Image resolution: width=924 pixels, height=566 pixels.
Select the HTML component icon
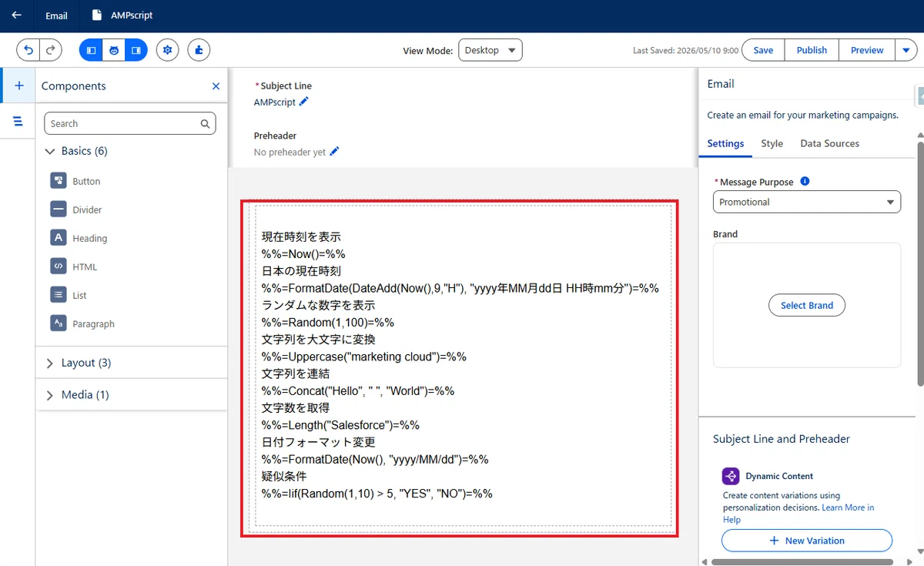tap(59, 266)
